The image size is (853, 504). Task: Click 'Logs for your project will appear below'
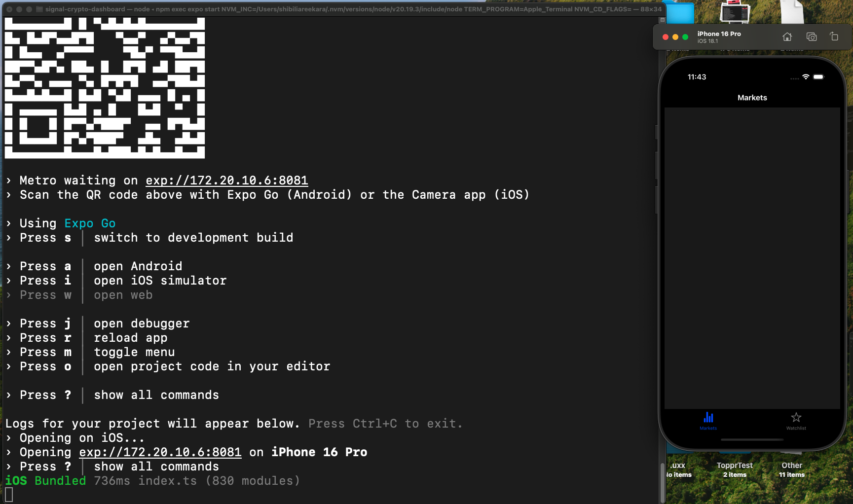pyautogui.click(x=152, y=424)
